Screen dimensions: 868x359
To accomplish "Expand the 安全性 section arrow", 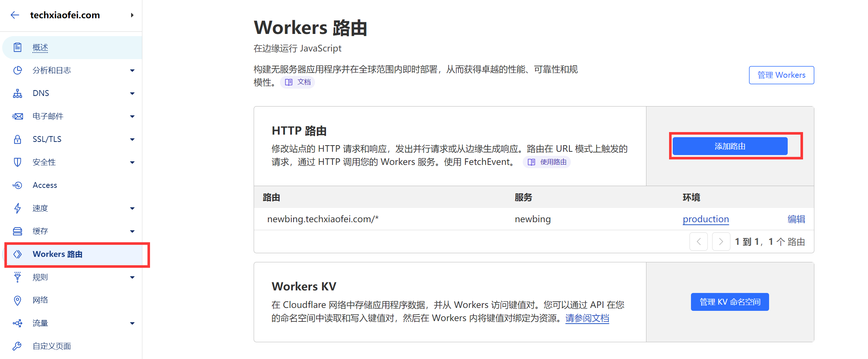I will click(132, 162).
